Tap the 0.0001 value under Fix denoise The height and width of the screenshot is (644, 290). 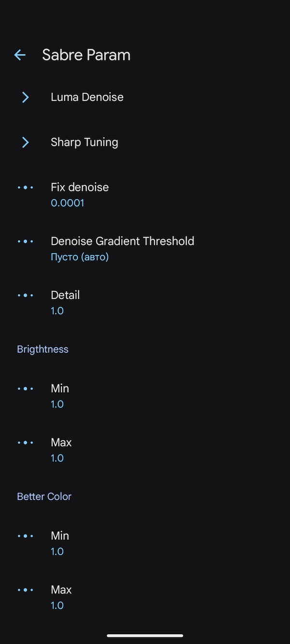tap(67, 203)
